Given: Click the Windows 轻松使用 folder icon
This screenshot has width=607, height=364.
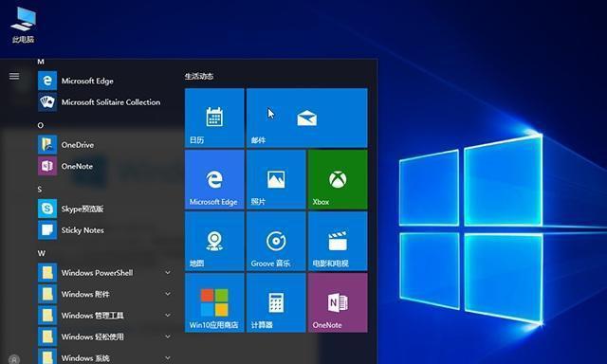Looking at the screenshot, I should tap(47, 337).
